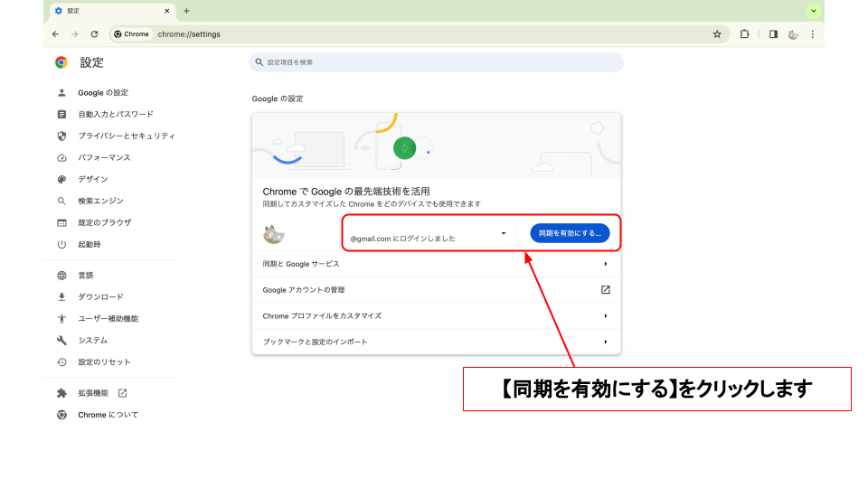Open the 拡張機能 link in sidebar
The width and height of the screenshot is (868, 488).
point(93,393)
